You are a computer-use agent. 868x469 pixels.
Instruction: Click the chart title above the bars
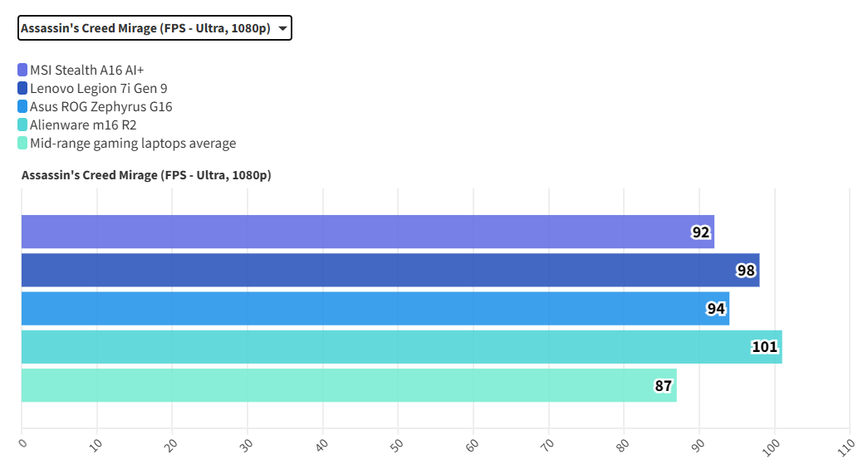[x=146, y=175]
